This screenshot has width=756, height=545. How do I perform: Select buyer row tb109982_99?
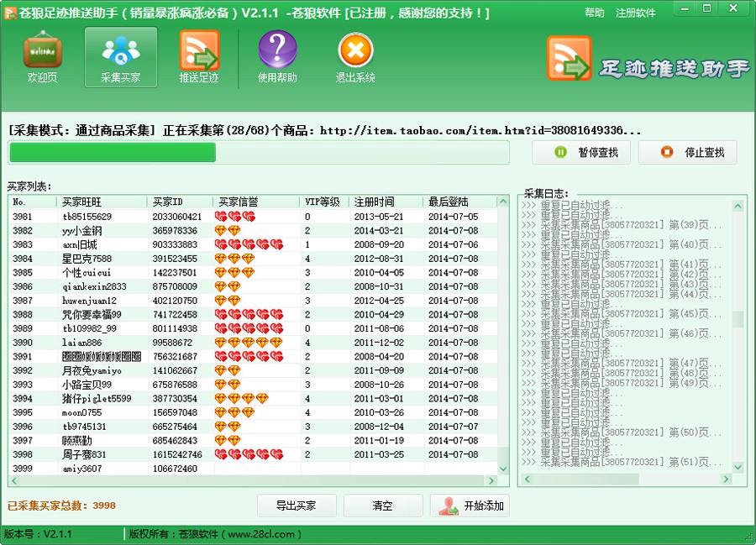(x=253, y=328)
